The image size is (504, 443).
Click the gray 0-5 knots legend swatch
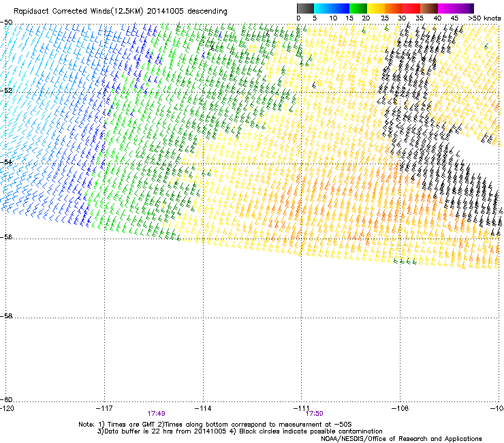click(305, 8)
